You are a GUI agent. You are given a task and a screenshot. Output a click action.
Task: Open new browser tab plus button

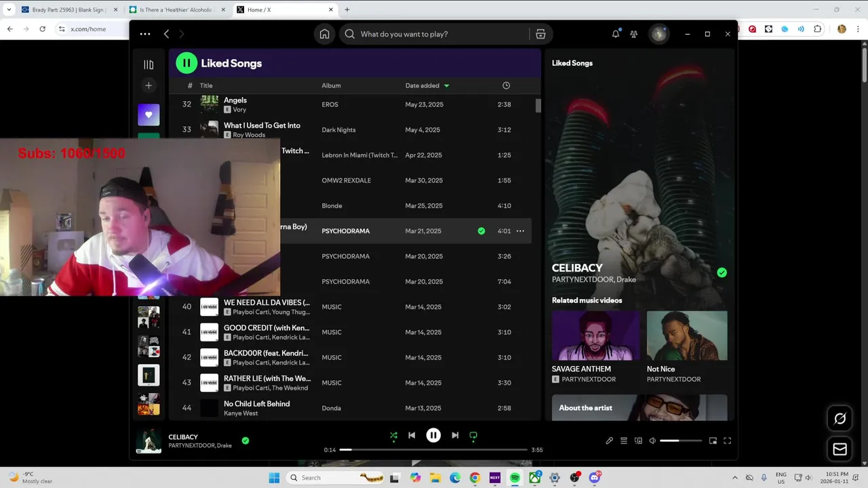347,9
